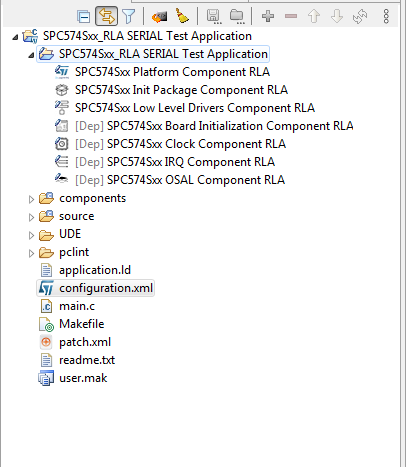
Task: Click the Generate code icon
Action: 159,16
